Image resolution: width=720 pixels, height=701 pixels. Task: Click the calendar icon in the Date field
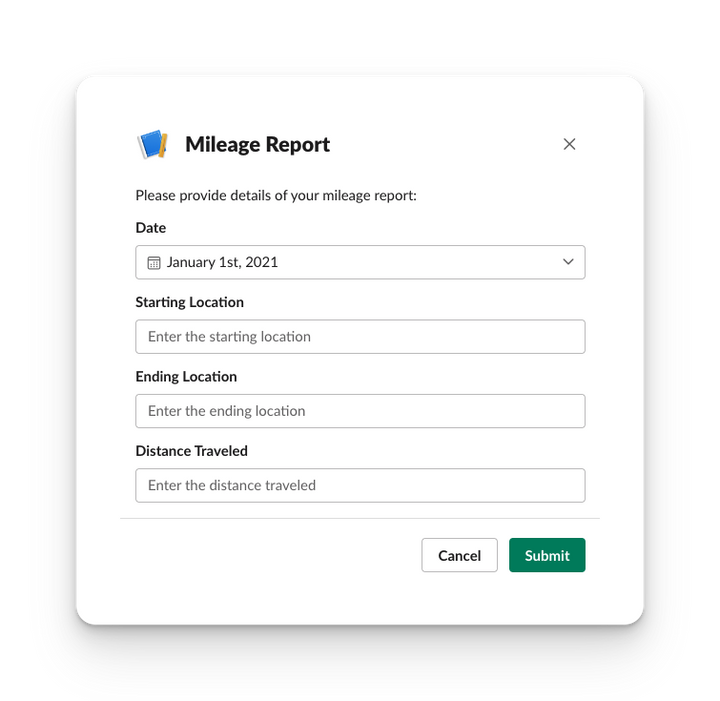(154, 263)
